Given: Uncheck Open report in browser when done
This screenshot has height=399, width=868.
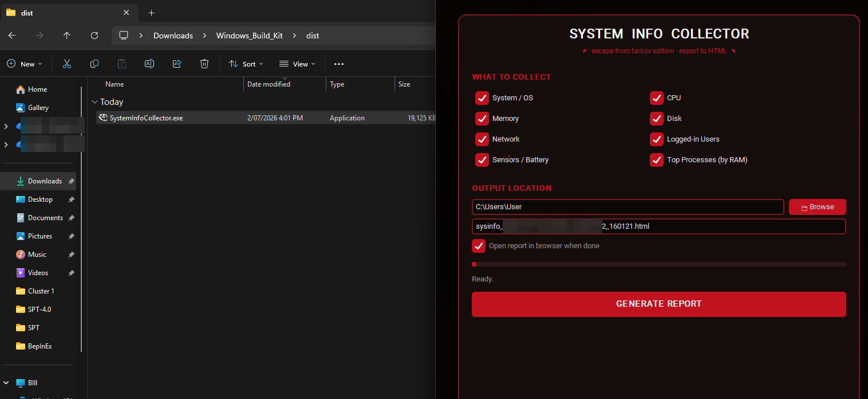Looking at the screenshot, I should [x=479, y=246].
